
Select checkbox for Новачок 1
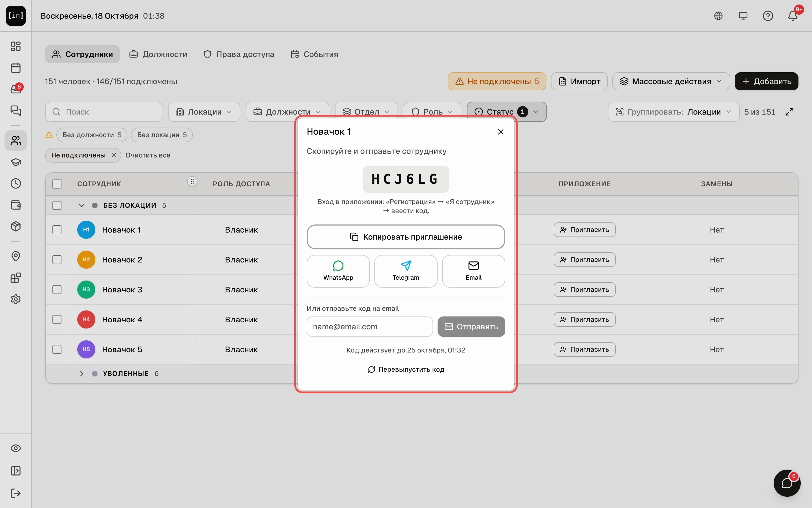point(57,230)
